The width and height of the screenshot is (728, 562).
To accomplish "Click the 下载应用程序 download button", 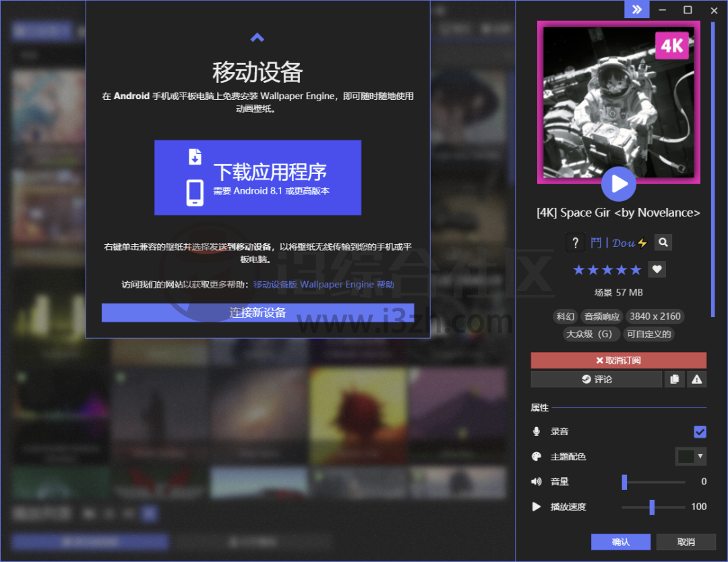I will 257,177.
